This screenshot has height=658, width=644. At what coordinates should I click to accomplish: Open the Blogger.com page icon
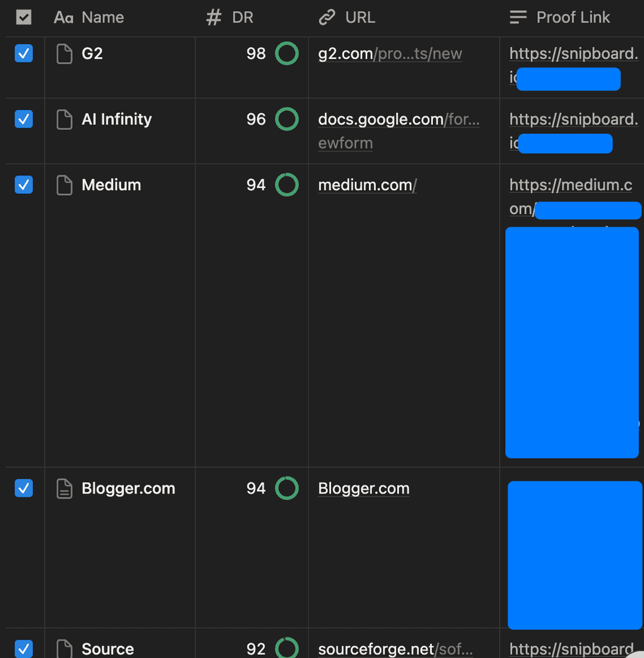tap(64, 489)
